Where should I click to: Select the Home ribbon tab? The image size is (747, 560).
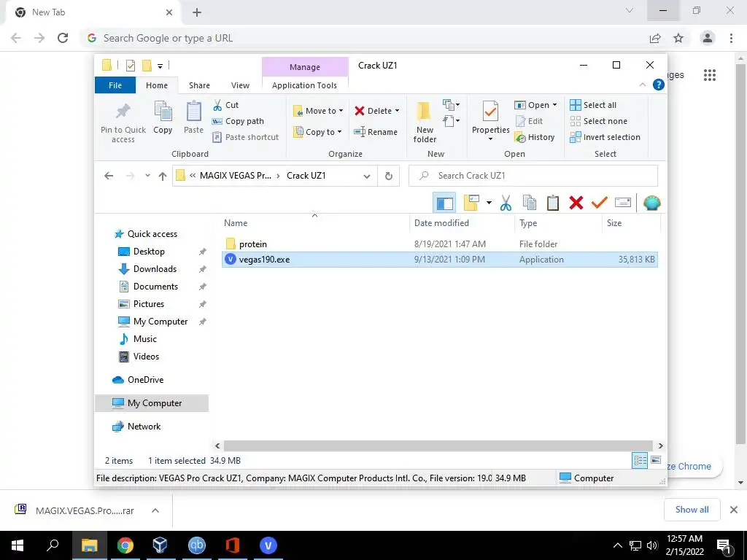157,85
